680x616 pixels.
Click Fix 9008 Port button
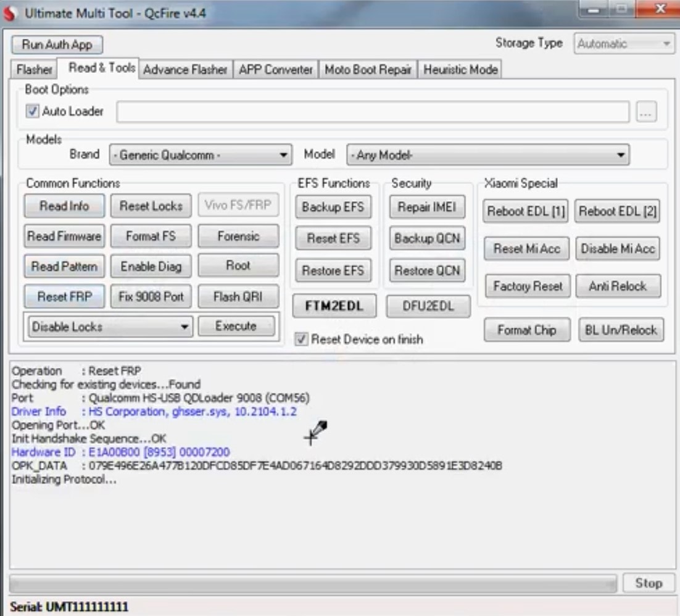pyautogui.click(x=151, y=297)
